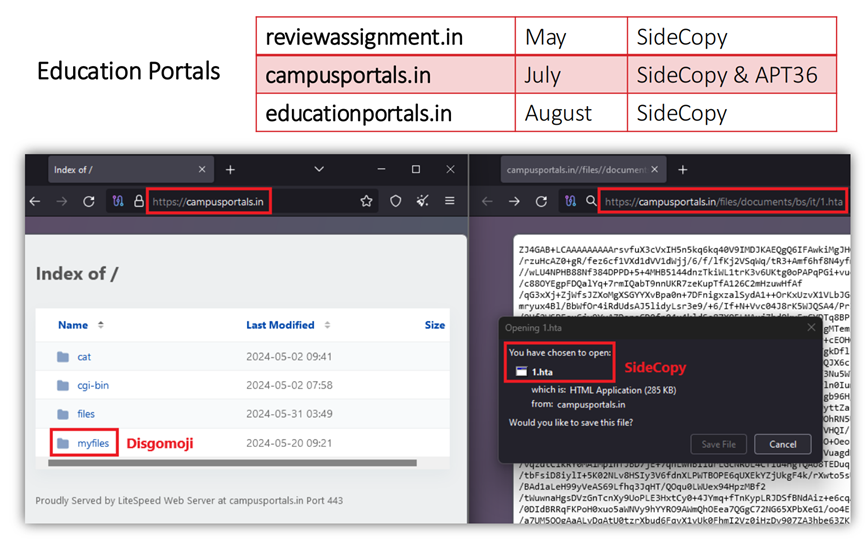This screenshot has width=865, height=539.
Task: Click the padlock site security icon
Action: point(137,201)
